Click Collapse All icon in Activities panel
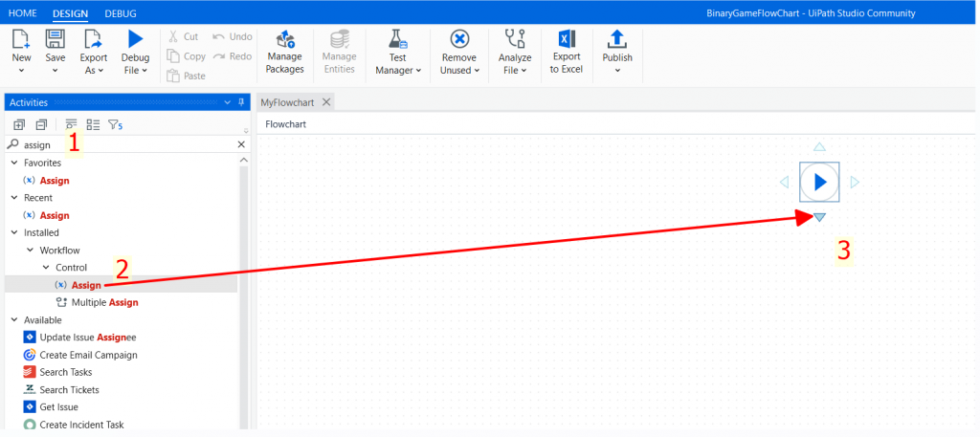 [x=41, y=125]
